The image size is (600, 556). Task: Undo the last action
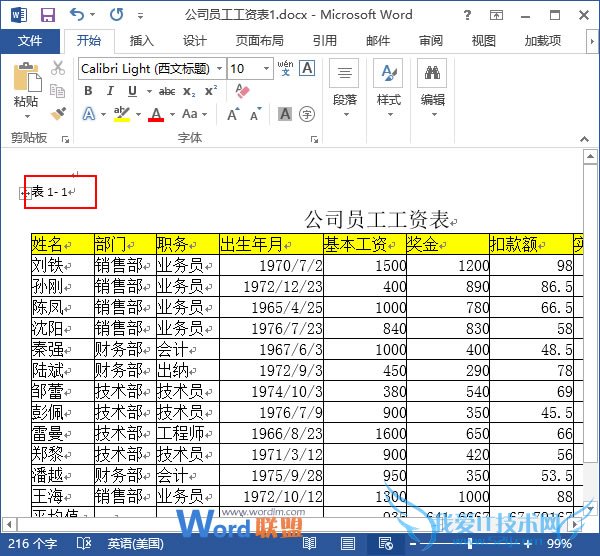coord(77,15)
